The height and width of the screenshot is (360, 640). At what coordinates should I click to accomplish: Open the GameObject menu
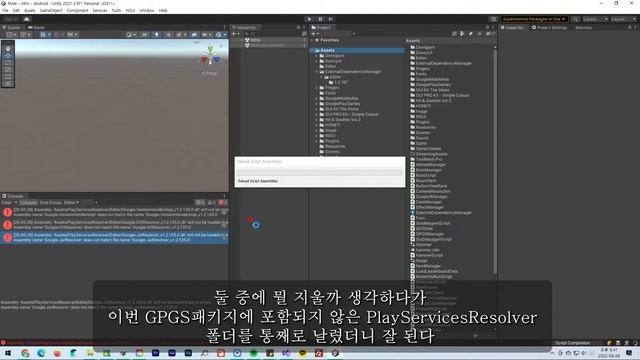tap(51, 11)
